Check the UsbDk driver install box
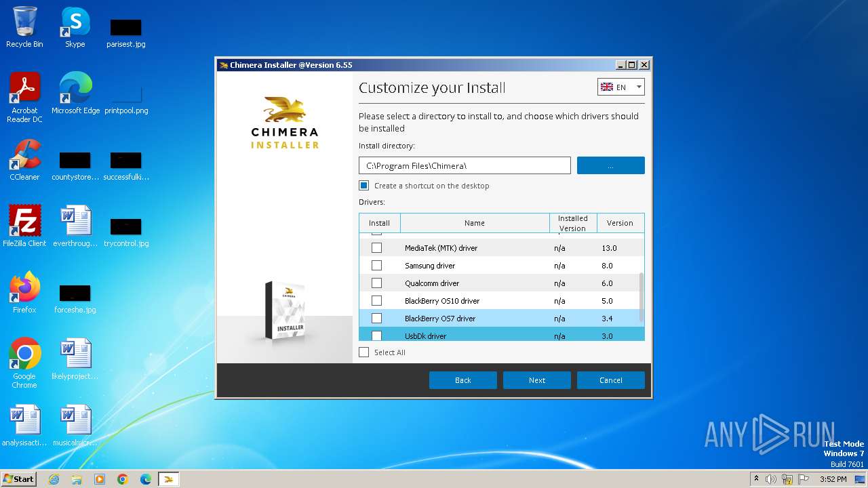The image size is (868, 488). [376, 335]
